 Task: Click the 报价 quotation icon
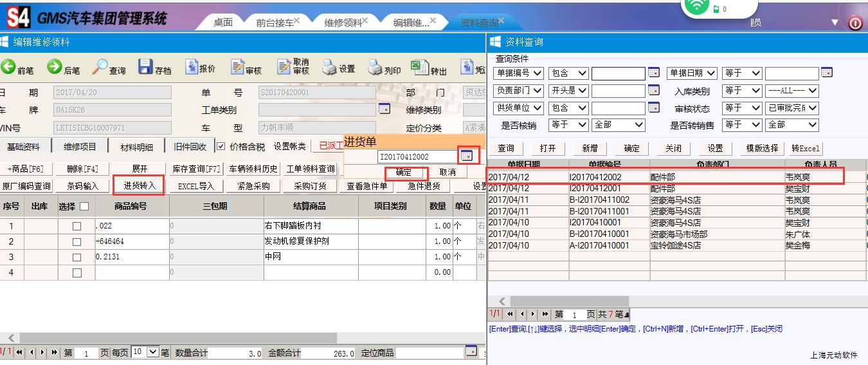coord(192,67)
